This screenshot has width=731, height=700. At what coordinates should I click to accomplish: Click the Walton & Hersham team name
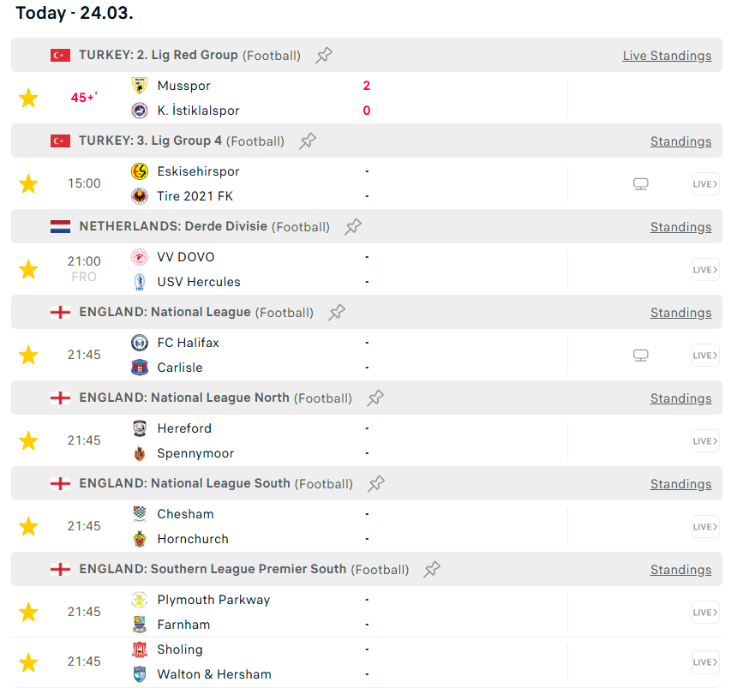[214, 674]
